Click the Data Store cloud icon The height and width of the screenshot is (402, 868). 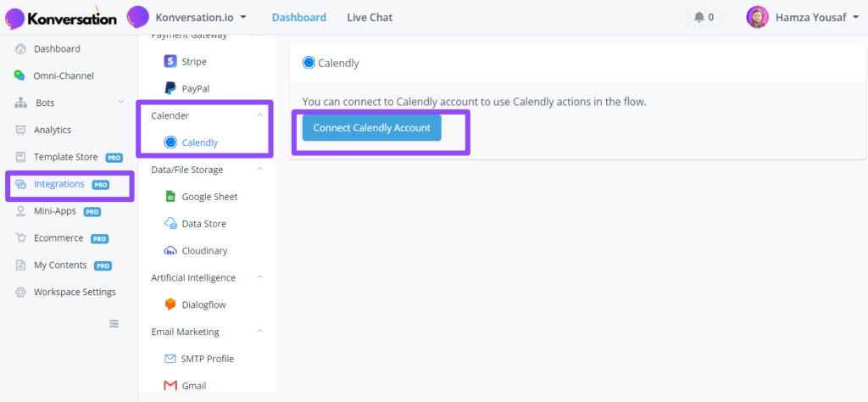point(170,224)
